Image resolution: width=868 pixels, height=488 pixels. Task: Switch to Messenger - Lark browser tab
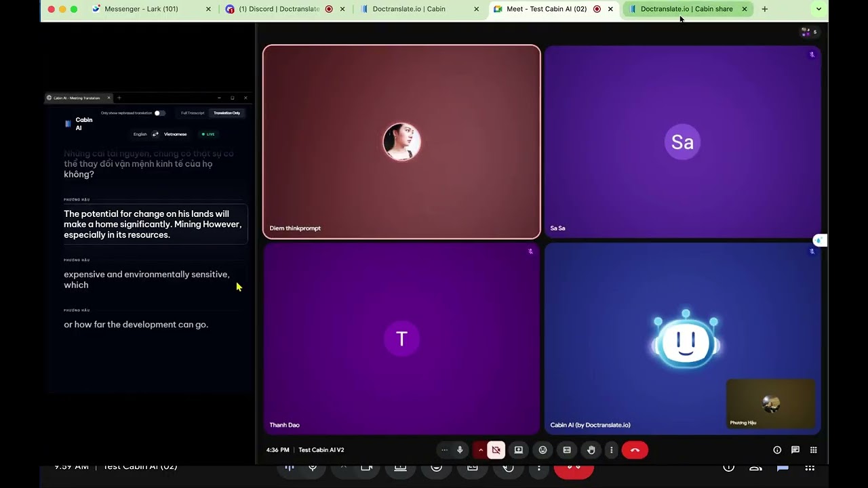141,9
